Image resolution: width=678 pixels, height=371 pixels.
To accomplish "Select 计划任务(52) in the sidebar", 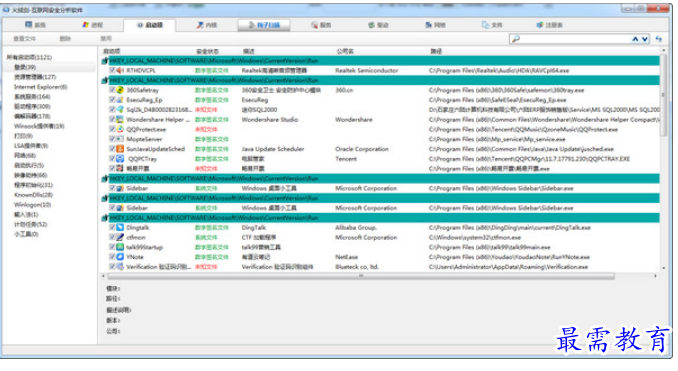I will pos(31,224).
